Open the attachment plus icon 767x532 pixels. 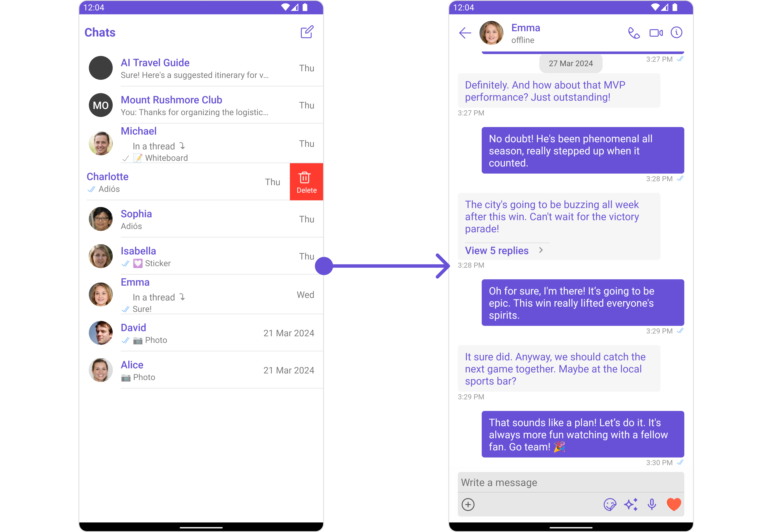click(468, 504)
